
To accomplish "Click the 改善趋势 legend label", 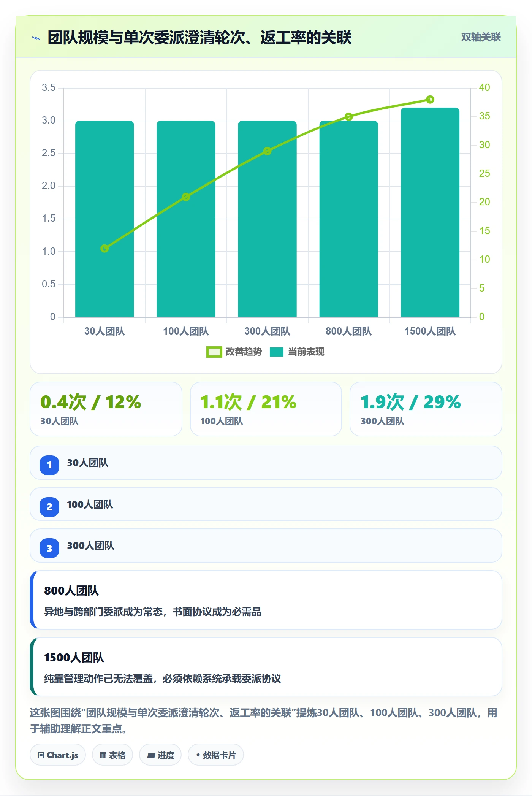I will pyautogui.click(x=244, y=352).
